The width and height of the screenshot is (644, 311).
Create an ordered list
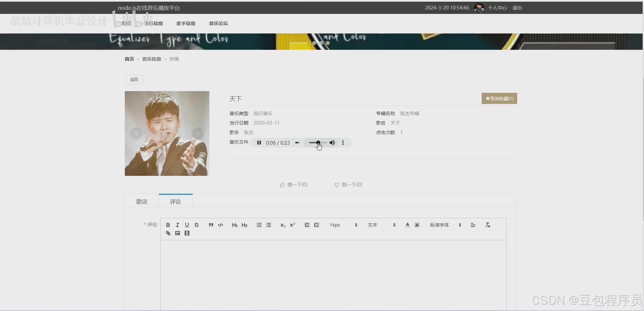coord(259,225)
